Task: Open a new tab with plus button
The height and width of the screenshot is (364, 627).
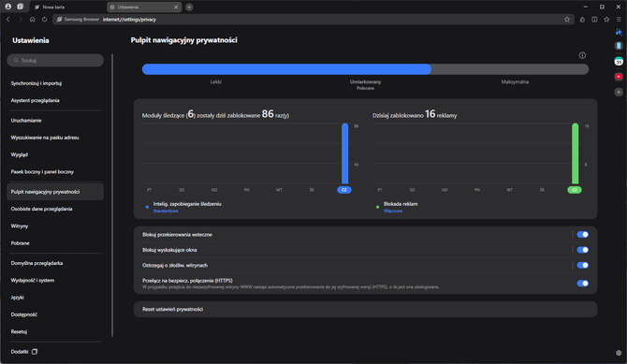Action: (189, 7)
